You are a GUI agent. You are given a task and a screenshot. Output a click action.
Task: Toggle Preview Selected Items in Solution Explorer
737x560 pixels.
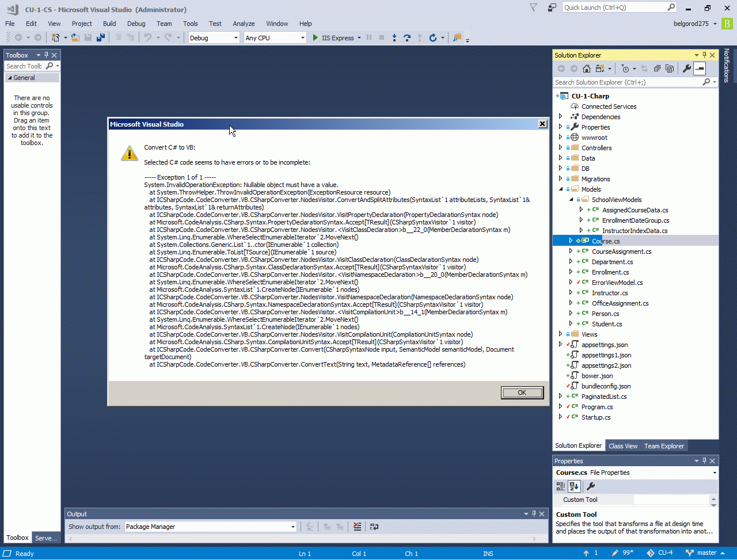(699, 68)
